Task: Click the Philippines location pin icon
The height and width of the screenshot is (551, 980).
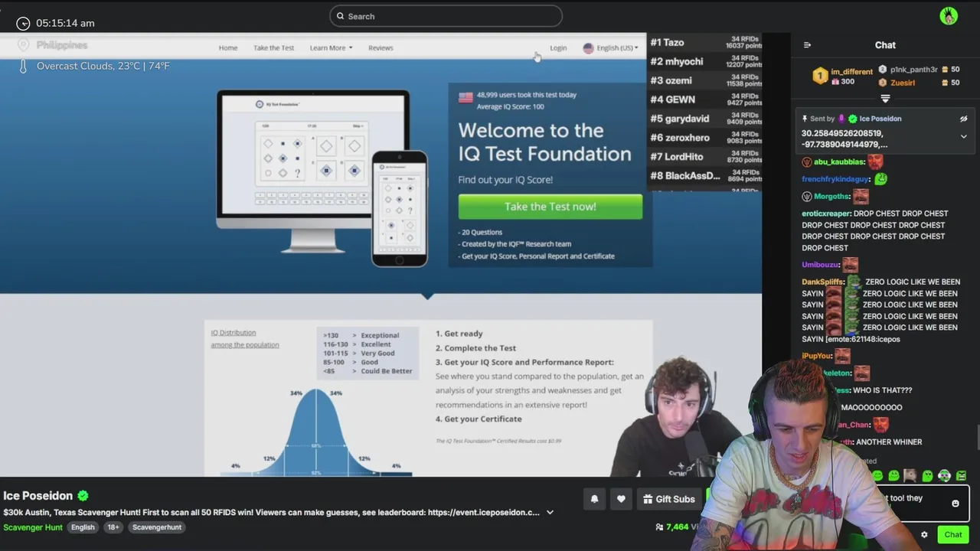Action: pos(23,45)
